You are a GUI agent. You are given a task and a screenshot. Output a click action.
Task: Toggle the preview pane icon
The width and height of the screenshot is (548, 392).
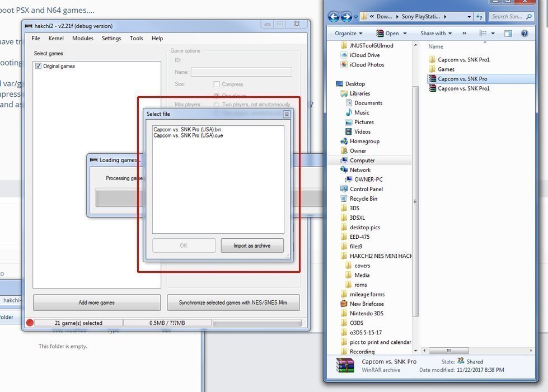508,34
